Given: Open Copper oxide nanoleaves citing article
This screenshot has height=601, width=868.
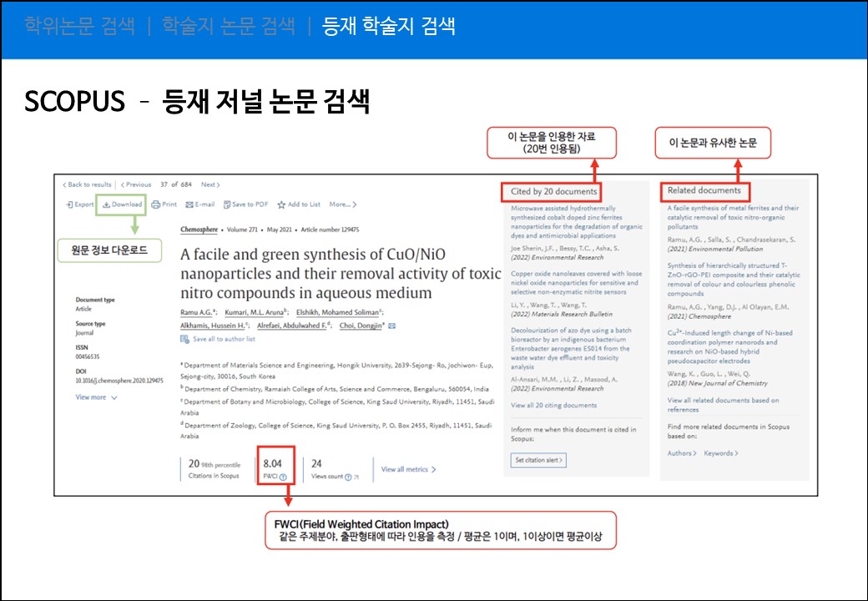Looking at the screenshot, I should (576, 283).
